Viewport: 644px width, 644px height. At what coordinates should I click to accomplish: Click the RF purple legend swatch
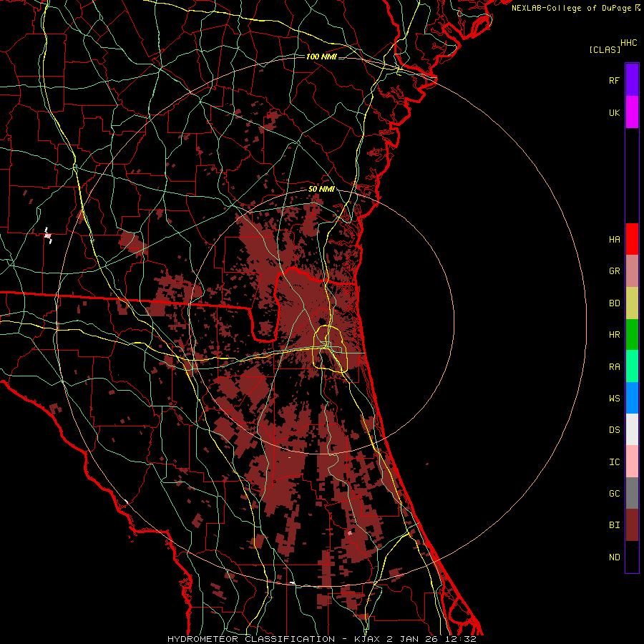pos(632,80)
